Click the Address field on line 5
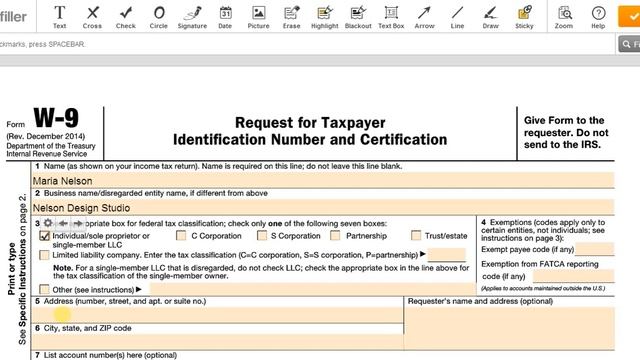Image resolution: width=640 pixels, height=360 pixels. (218, 315)
